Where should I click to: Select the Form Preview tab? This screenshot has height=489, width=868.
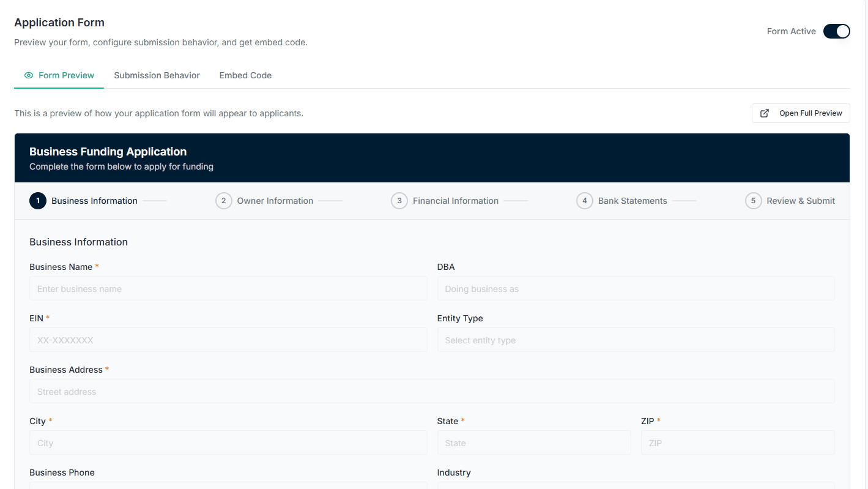(x=65, y=75)
